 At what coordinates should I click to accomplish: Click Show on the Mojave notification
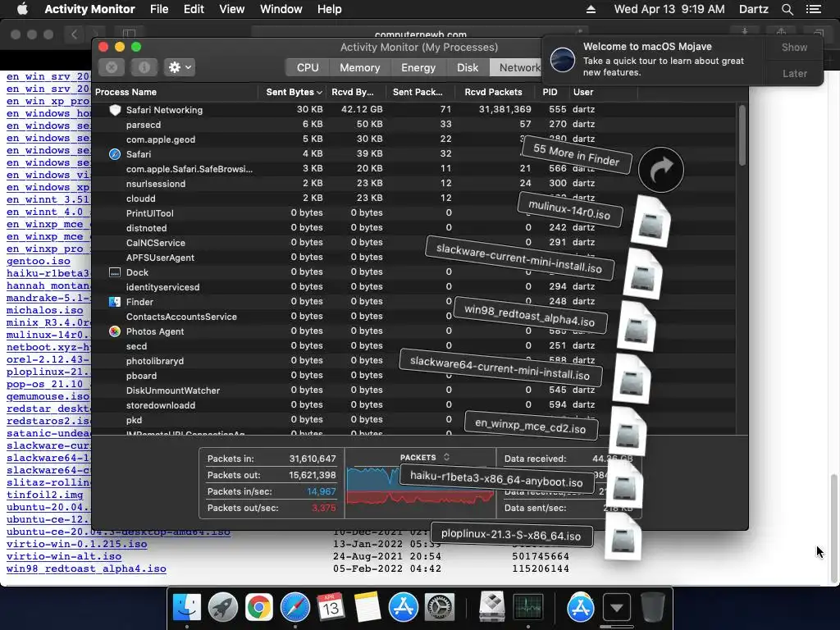794,47
